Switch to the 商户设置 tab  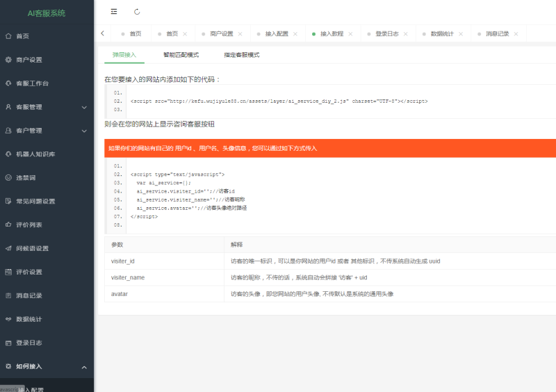tap(221, 33)
